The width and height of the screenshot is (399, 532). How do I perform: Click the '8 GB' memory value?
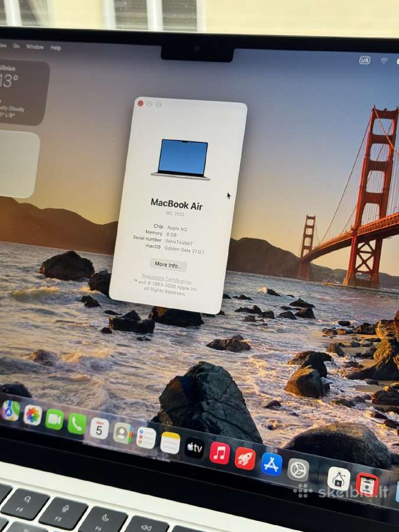pos(171,235)
